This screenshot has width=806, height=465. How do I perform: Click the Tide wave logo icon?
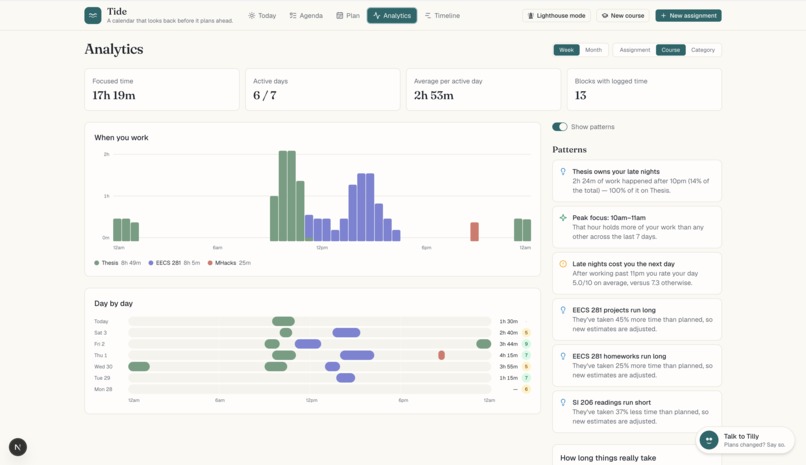93,15
